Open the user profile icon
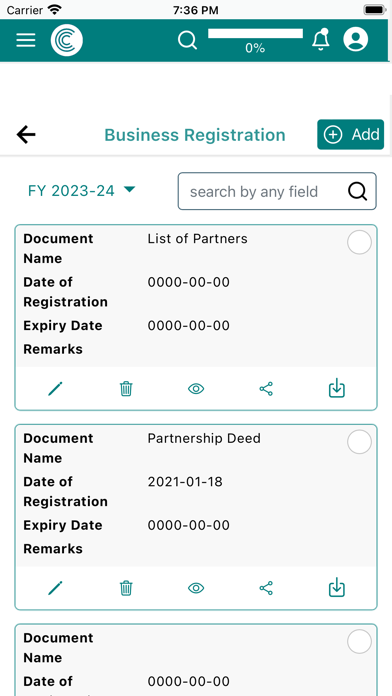Screen dimensions: 392x696 pyautogui.click(x=356, y=40)
